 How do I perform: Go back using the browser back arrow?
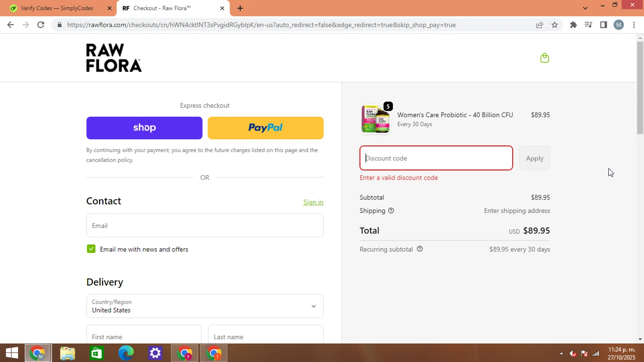tap(10, 25)
